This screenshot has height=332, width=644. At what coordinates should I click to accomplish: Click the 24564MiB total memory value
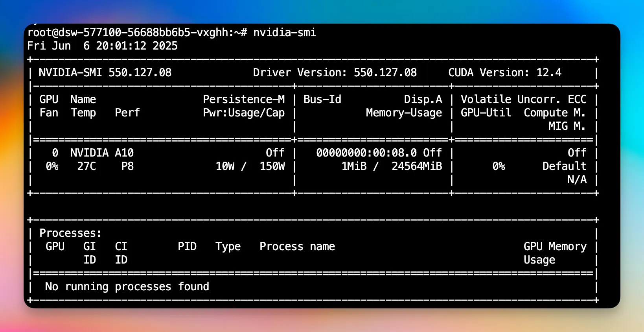[416, 166]
